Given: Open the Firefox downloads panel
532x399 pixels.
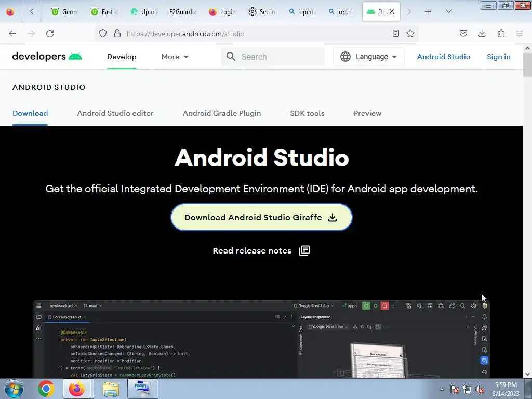Looking at the screenshot, I should point(482,33).
